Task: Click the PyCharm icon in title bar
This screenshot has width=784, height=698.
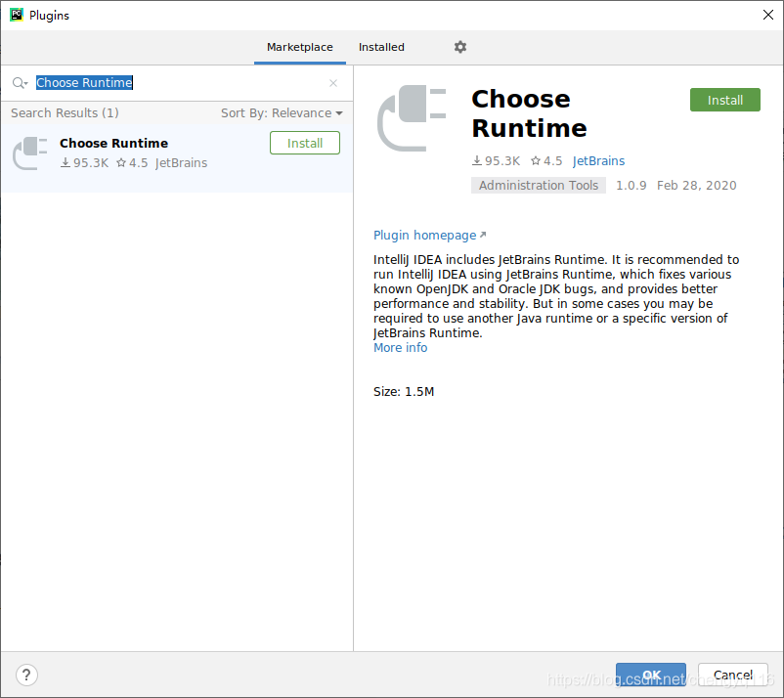Action: coord(16,15)
